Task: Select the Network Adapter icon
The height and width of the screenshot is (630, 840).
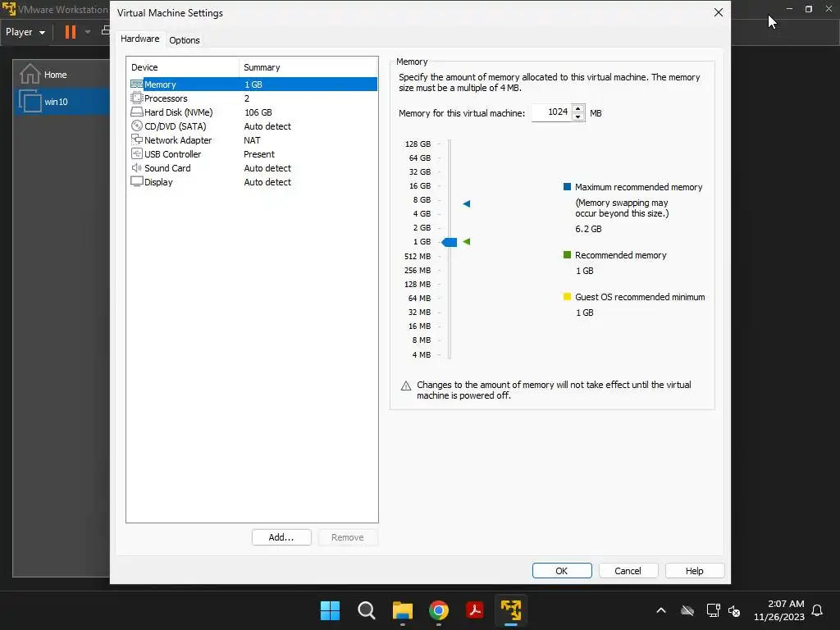Action: [x=137, y=139]
